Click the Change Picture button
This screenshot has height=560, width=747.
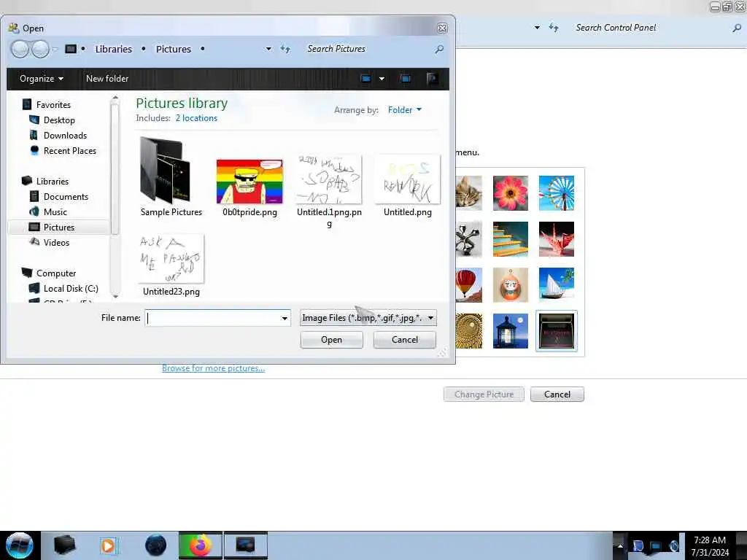pyautogui.click(x=484, y=394)
